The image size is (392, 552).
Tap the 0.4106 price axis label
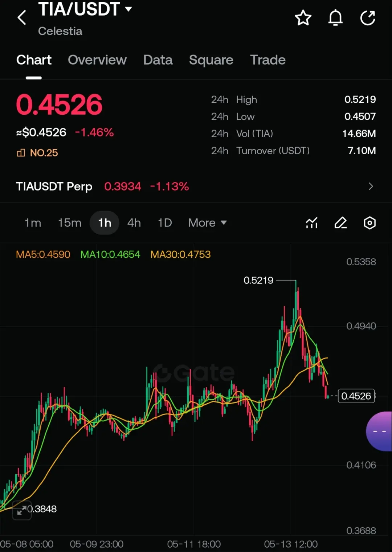point(361,465)
